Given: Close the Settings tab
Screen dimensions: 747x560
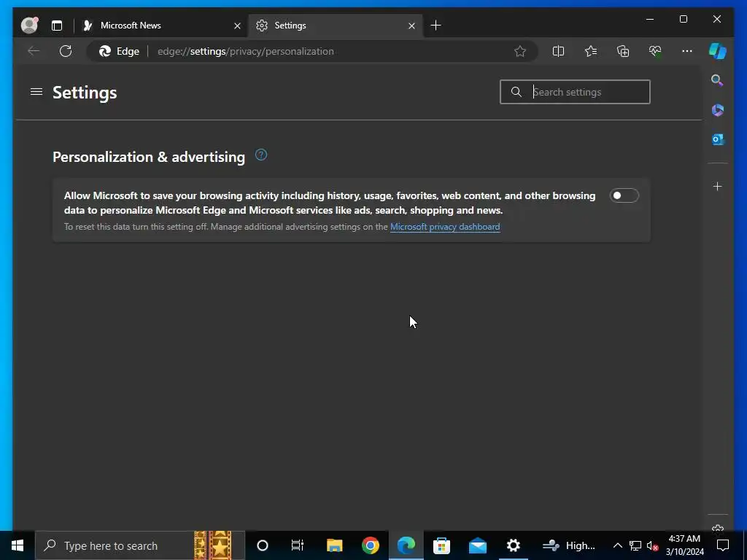Looking at the screenshot, I should click(411, 26).
